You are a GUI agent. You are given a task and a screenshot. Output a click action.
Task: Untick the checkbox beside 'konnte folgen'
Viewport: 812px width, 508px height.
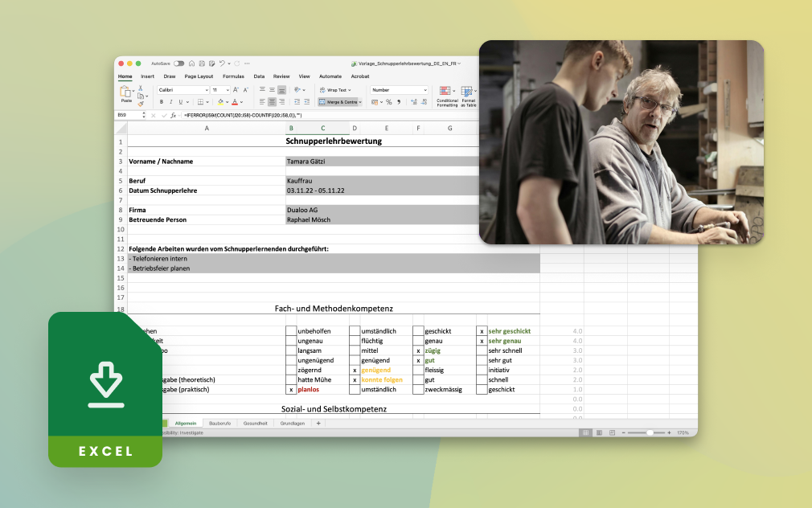coord(355,379)
